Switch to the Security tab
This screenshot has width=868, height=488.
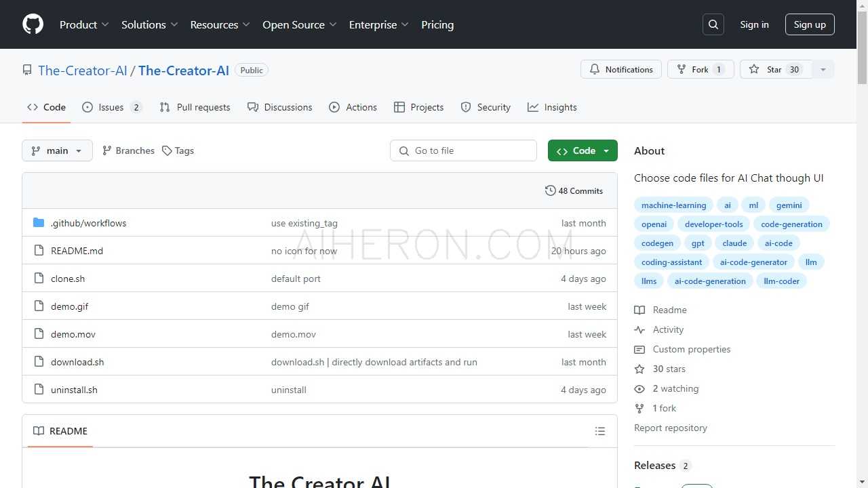click(486, 107)
